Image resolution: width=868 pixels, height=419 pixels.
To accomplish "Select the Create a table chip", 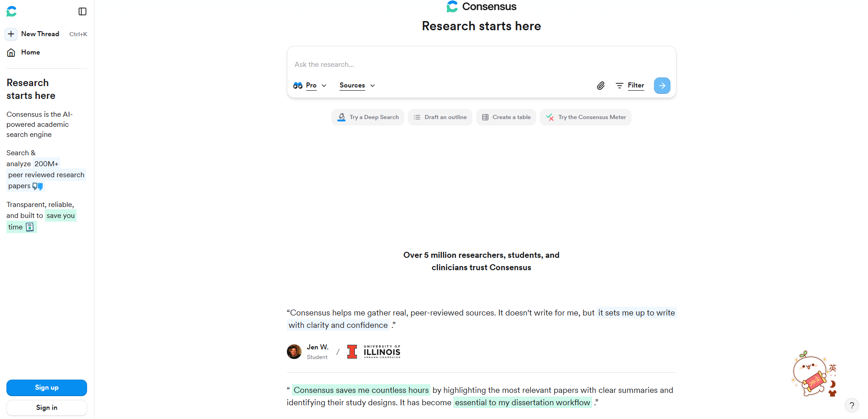I will (x=506, y=117).
